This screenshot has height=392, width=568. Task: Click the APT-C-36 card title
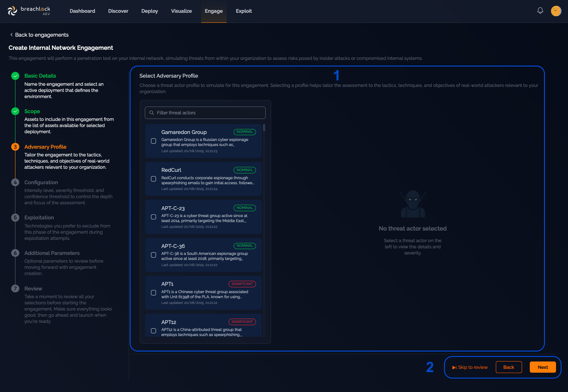pyautogui.click(x=173, y=246)
